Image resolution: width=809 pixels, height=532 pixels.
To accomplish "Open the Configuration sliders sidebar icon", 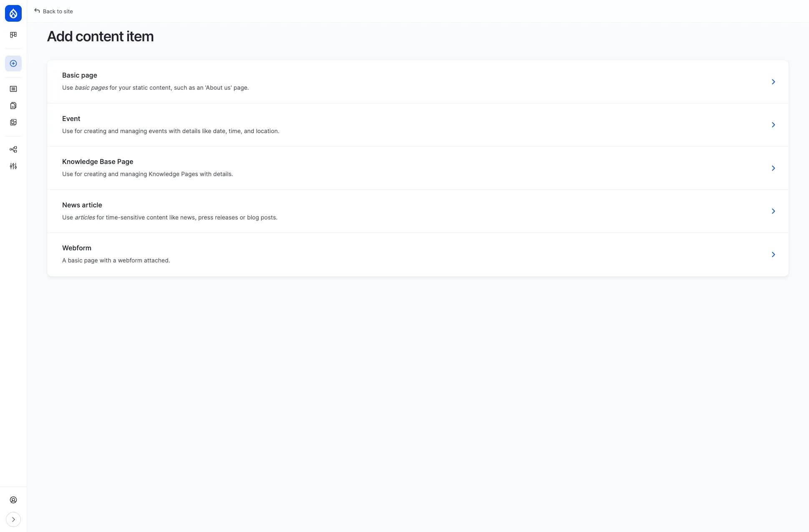I will pos(13,166).
